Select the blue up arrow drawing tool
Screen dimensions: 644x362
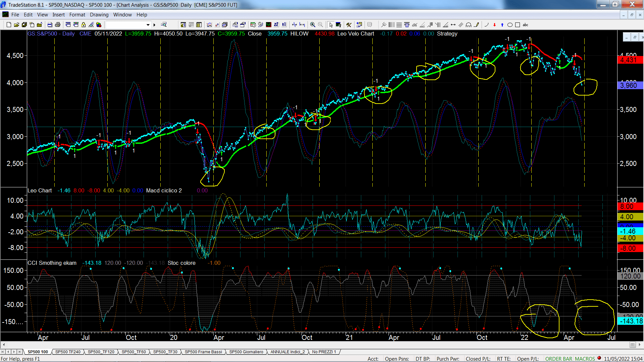coord(502,25)
